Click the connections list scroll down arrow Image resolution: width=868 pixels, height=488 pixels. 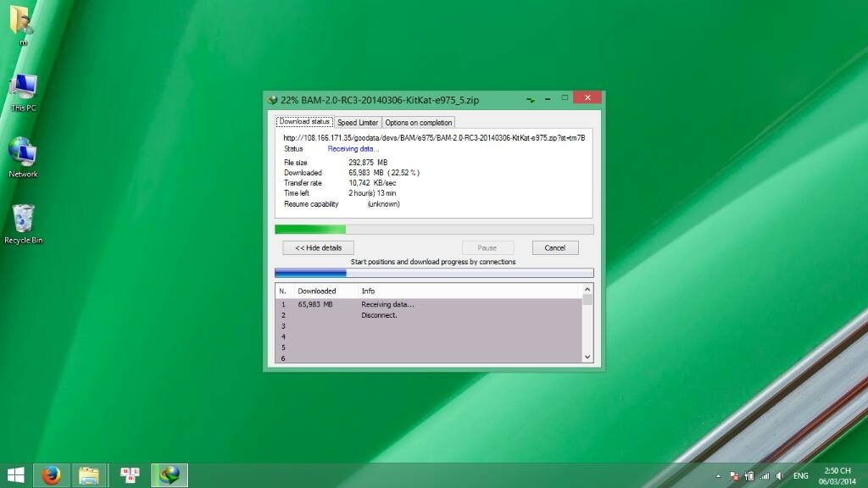[x=587, y=358]
